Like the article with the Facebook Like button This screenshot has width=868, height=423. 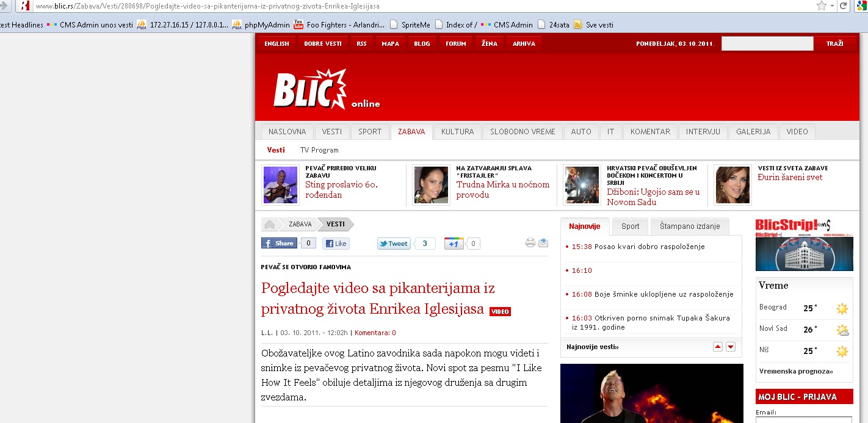[336, 244]
